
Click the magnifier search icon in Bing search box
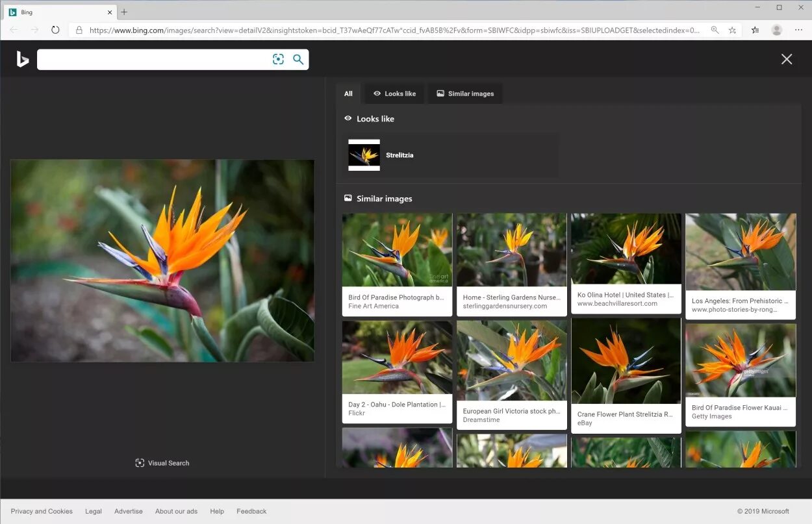click(x=298, y=59)
